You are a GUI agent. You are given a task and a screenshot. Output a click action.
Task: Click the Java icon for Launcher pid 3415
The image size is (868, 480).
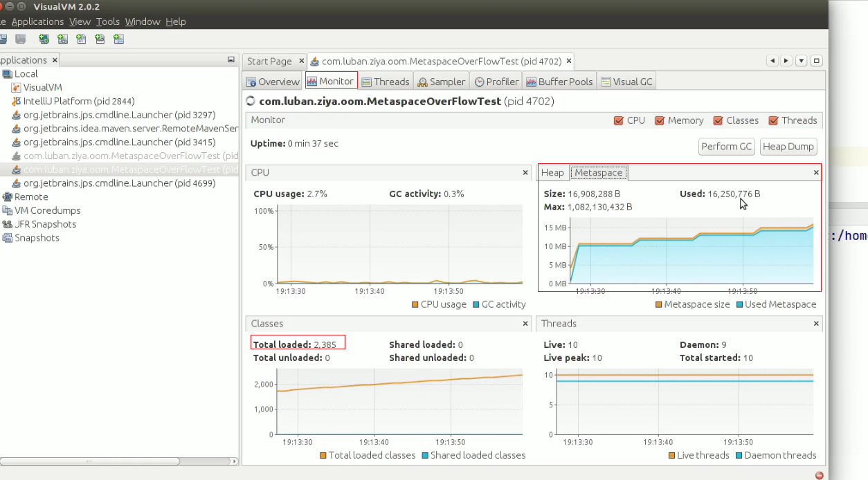(x=17, y=142)
